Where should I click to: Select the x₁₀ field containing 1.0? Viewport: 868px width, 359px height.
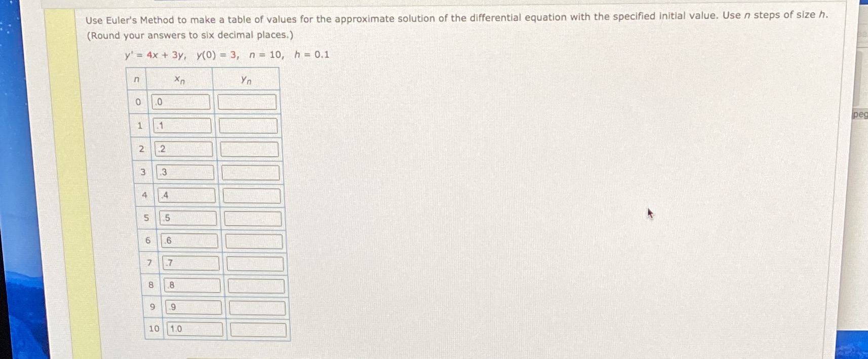(196, 329)
